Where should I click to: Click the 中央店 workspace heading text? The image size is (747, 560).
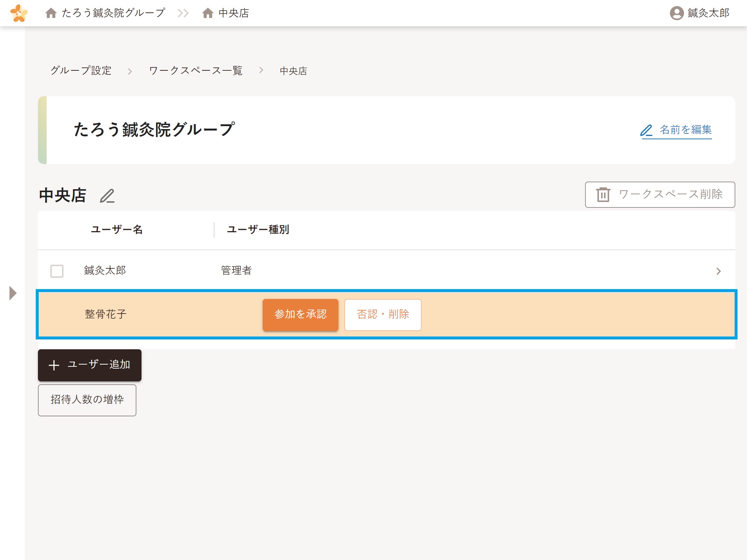(x=63, y=195)
